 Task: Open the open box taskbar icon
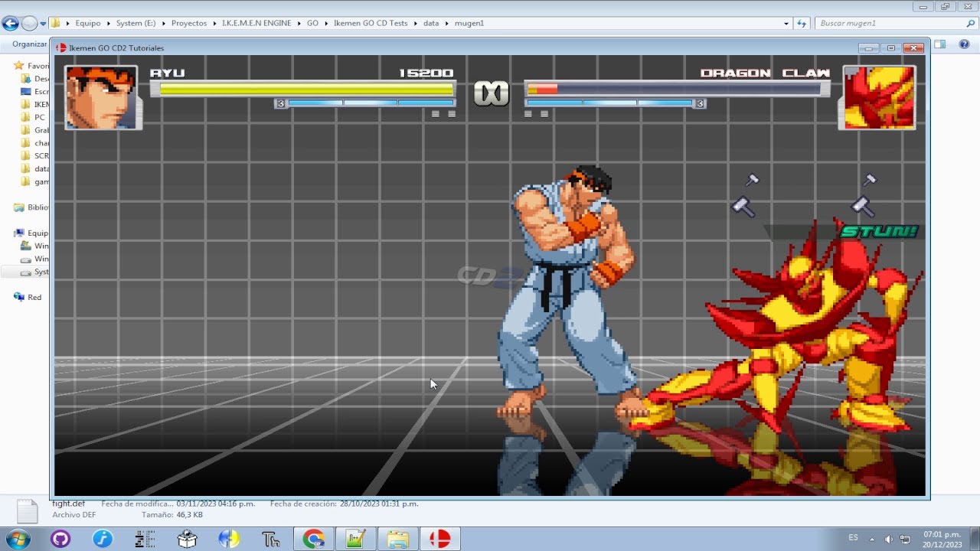tap(187, 539)
